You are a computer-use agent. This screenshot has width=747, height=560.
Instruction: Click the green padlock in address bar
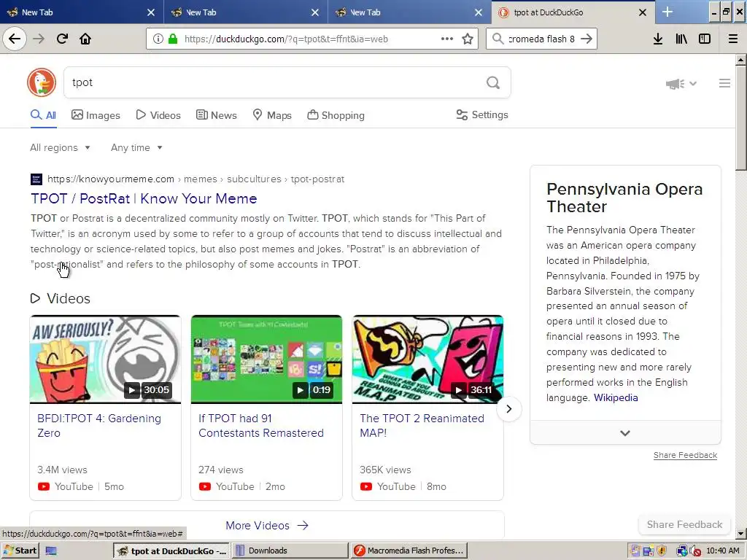(173, 39)
